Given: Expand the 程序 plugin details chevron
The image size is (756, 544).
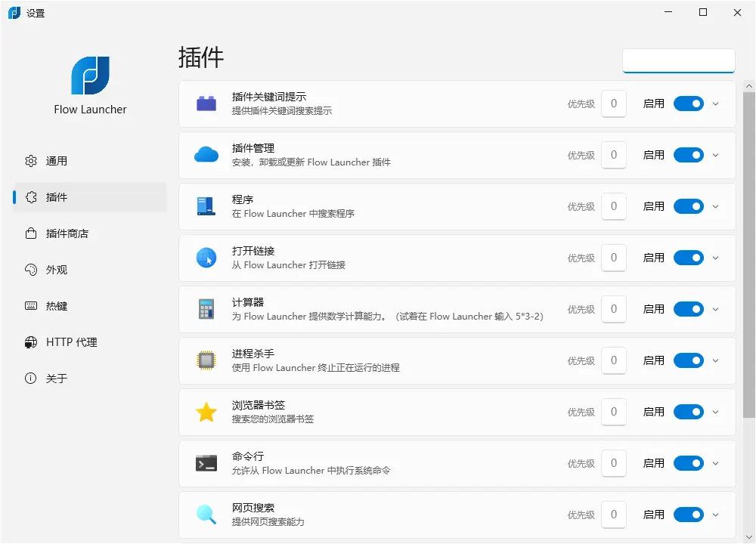Looking at the screenshot, I should [x=715, y=206].
